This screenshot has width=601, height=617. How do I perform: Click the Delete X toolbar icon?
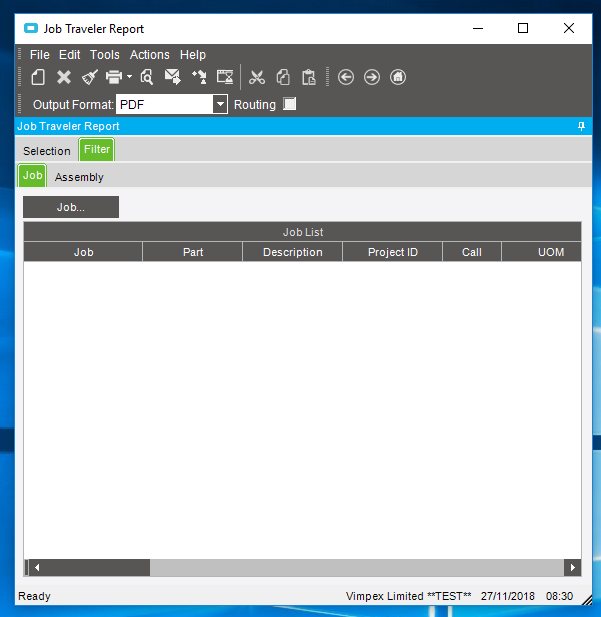pyautogui.click(x=64, y=77)
